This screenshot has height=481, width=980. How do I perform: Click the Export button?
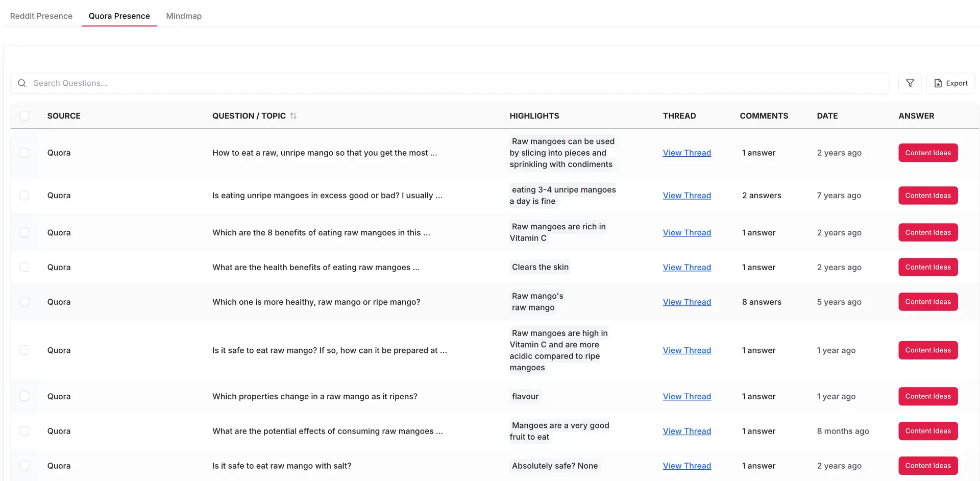tap(950, 83)
